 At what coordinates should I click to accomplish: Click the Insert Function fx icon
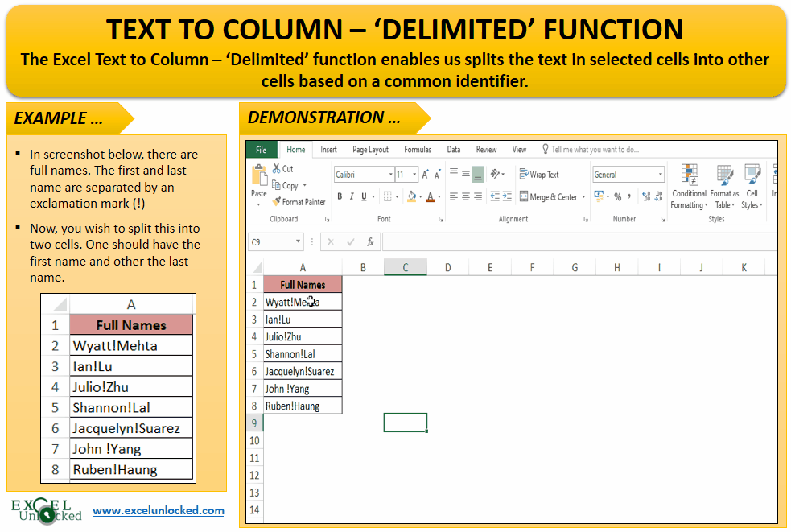tap(370, 242)
